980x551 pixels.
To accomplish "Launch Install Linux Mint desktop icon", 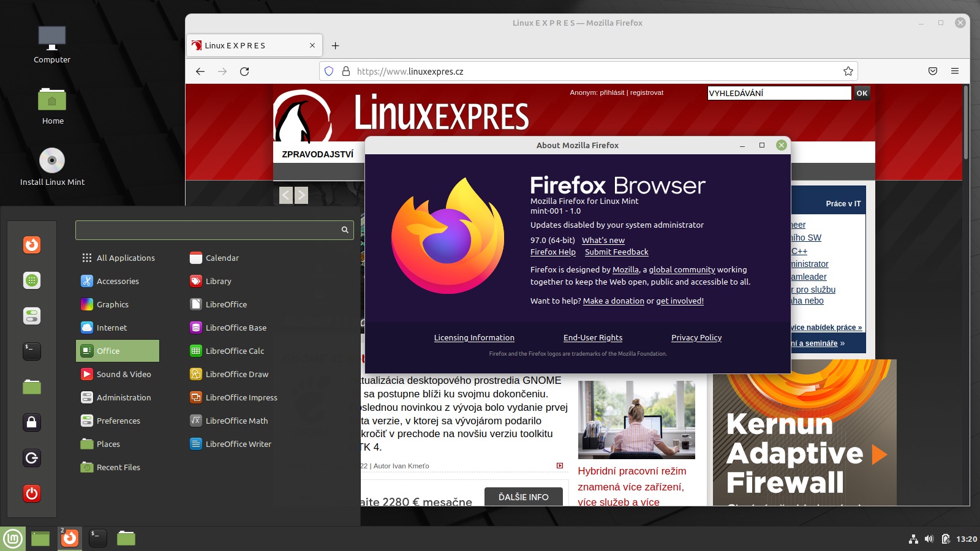I will click(x=52, y=167).
